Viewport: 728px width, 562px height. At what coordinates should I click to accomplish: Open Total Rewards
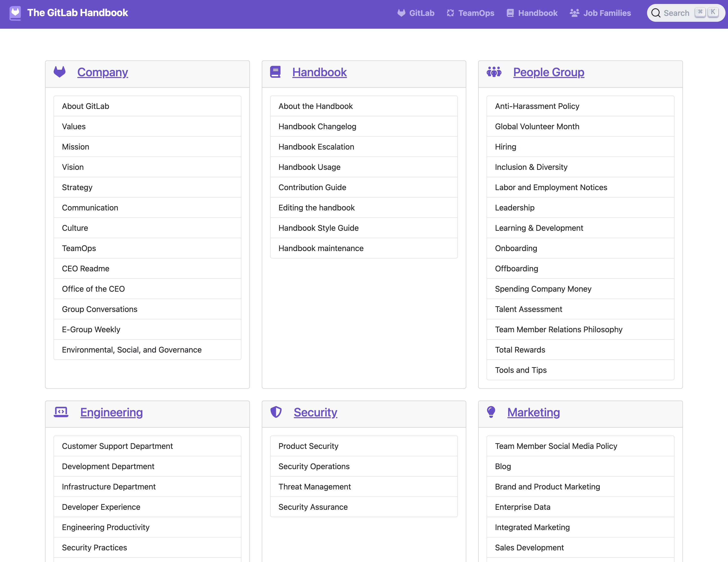click(580, 350)
